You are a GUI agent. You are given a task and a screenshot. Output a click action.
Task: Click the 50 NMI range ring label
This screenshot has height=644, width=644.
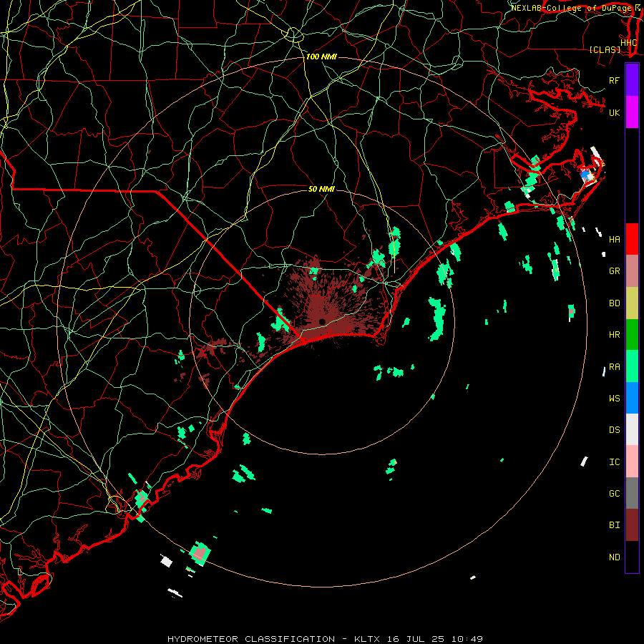(321, 189)
